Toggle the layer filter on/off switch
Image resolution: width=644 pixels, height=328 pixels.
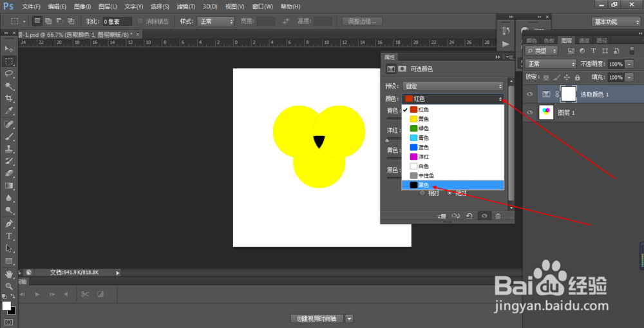632,50
